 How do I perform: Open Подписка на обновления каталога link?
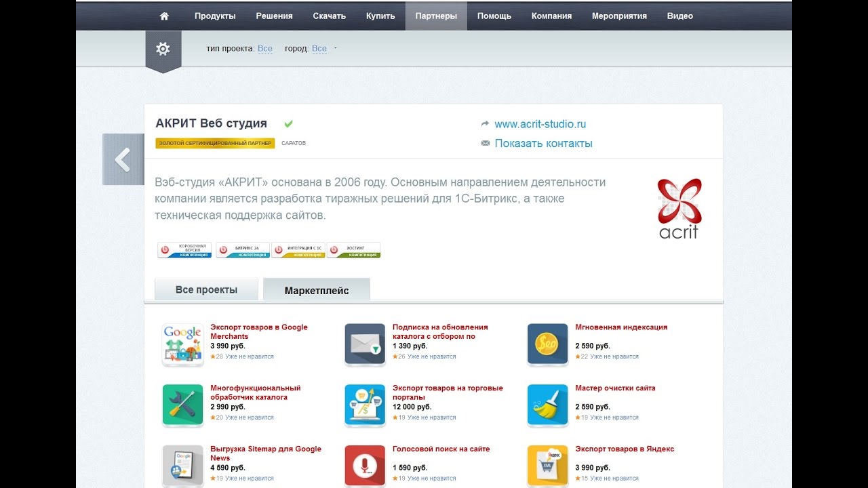coord(440,331)
